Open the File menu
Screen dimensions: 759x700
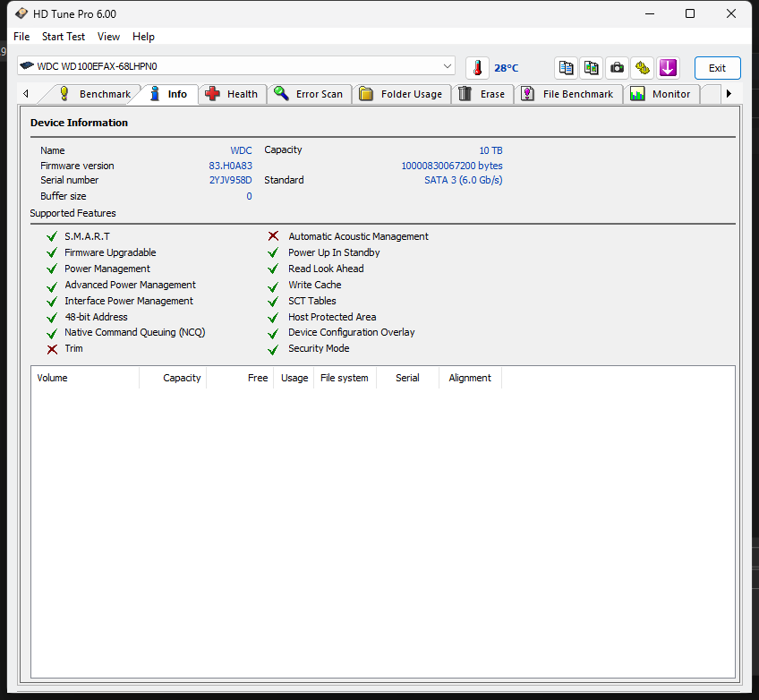pos(21,37)
